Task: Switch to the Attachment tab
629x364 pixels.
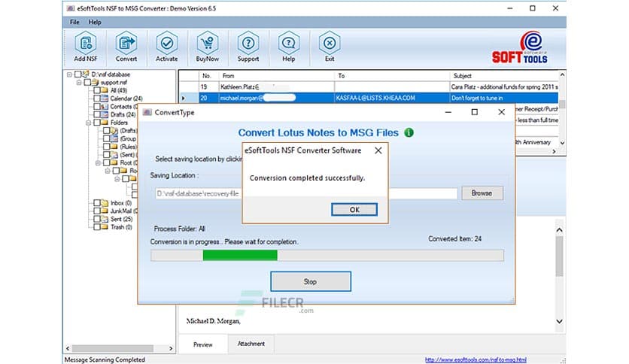Action: click(x=251, y=344)
